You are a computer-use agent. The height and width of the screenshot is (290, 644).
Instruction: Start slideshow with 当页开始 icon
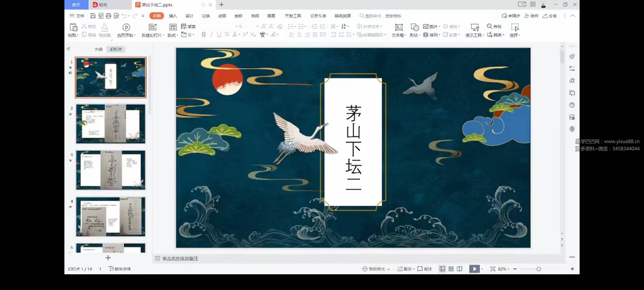point(126,28)
